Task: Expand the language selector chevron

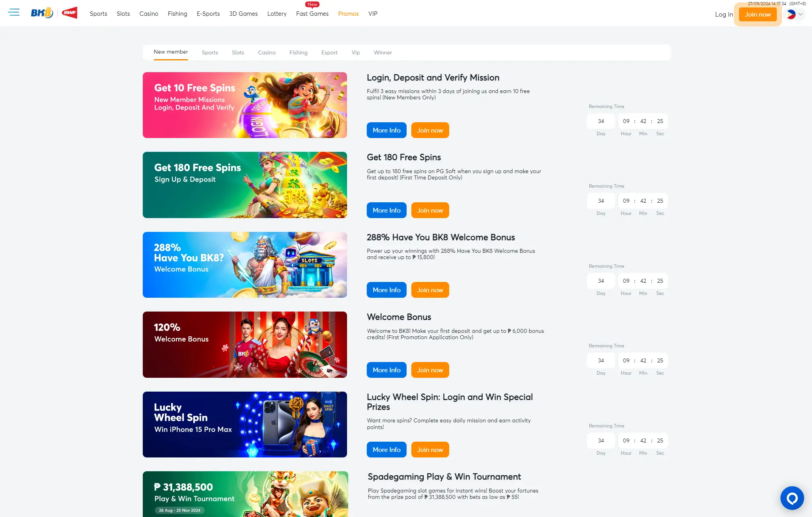Action: [x=801, y=14]
